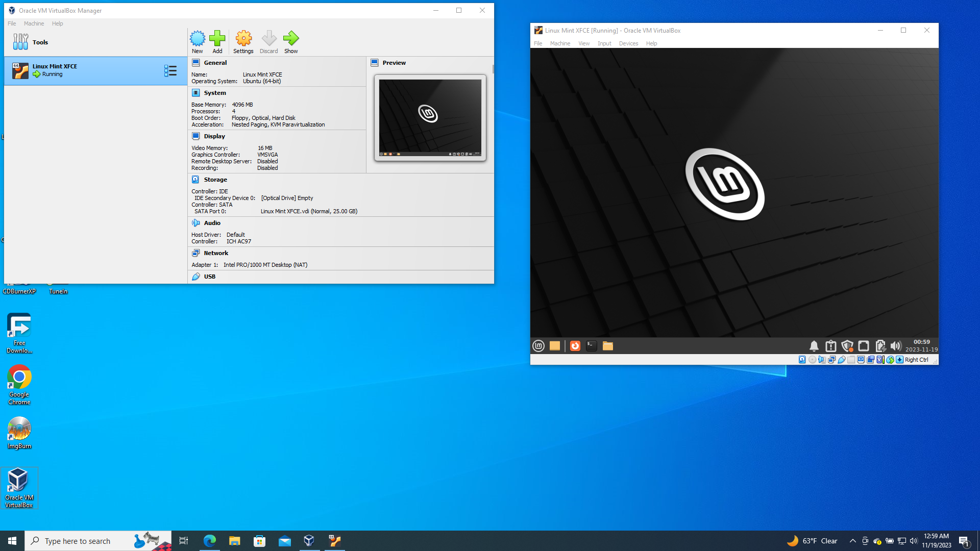Click the network indicator in VM status bar
Screen dimensions: 980x551
(x=831, y=360)
